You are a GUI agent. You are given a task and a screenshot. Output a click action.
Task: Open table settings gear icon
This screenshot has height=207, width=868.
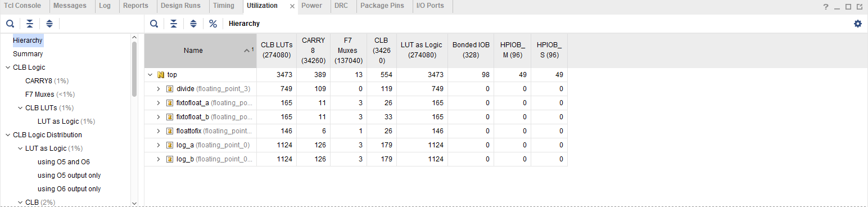(858, 24)
